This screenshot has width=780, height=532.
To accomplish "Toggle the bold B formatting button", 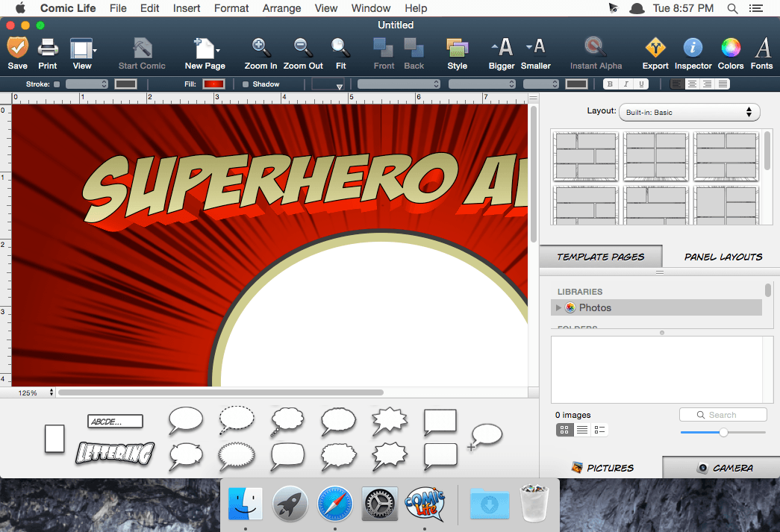I will 610,84.
